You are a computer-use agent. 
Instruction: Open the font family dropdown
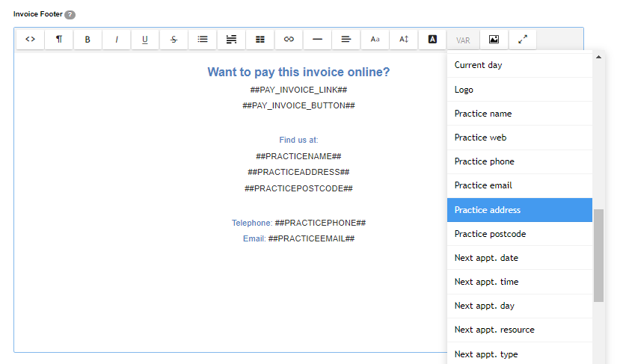coord(375,40)
